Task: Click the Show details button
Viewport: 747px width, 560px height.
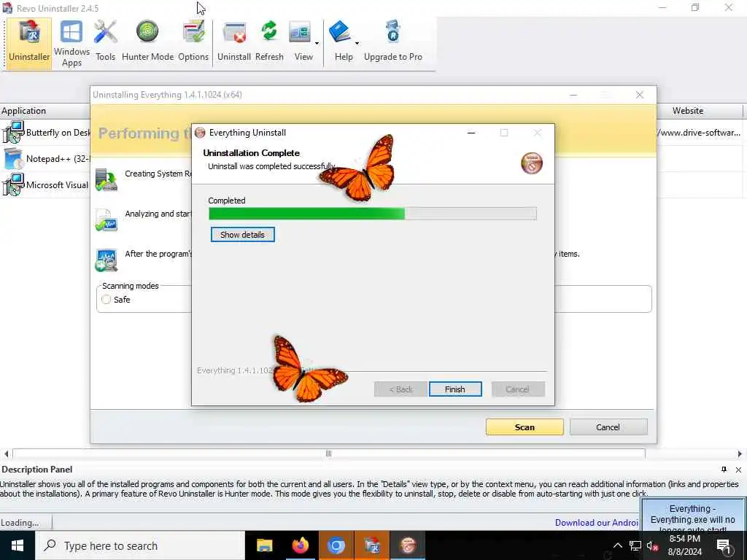Action: pyautogui.click(x=242, y=234)
